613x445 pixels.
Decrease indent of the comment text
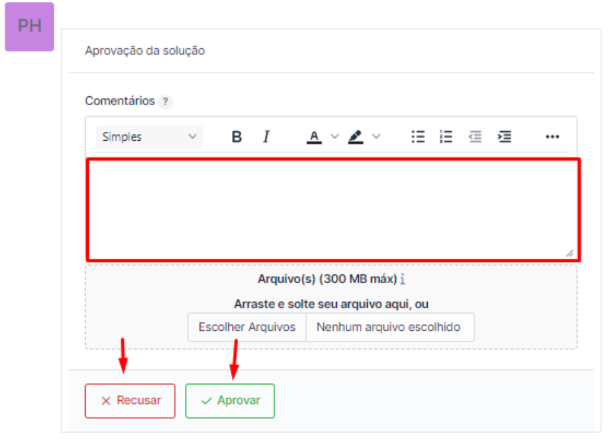[x=476, y=137]
